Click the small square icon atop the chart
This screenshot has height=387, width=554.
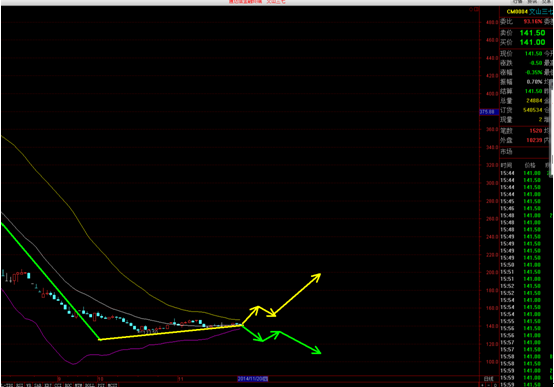point(476,9)
